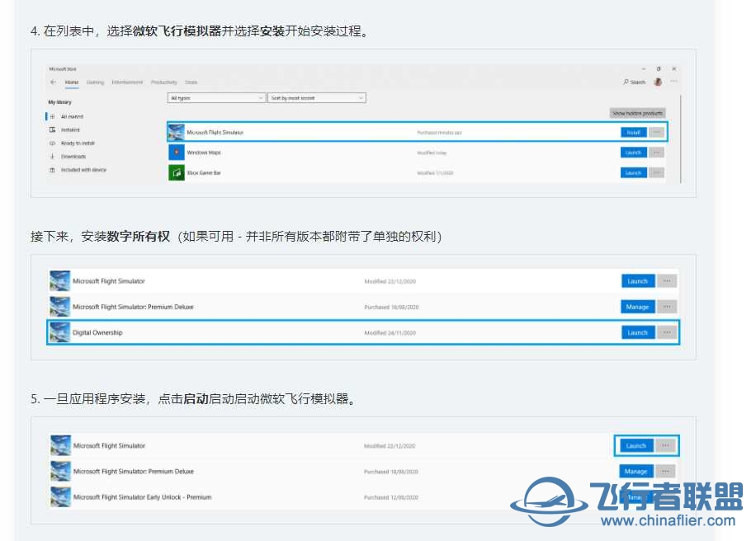
Task: Click the Windows Maps app name
Action: tap(204, 153)
